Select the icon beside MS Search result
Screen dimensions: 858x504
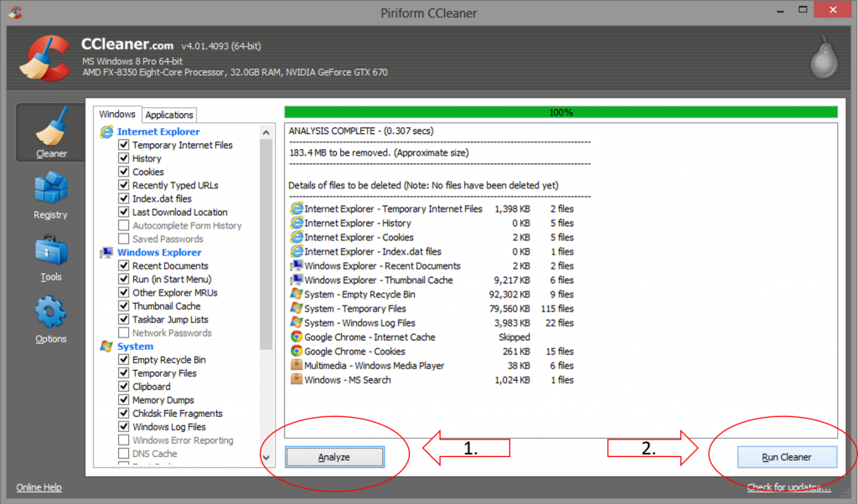tap(296, 379)
